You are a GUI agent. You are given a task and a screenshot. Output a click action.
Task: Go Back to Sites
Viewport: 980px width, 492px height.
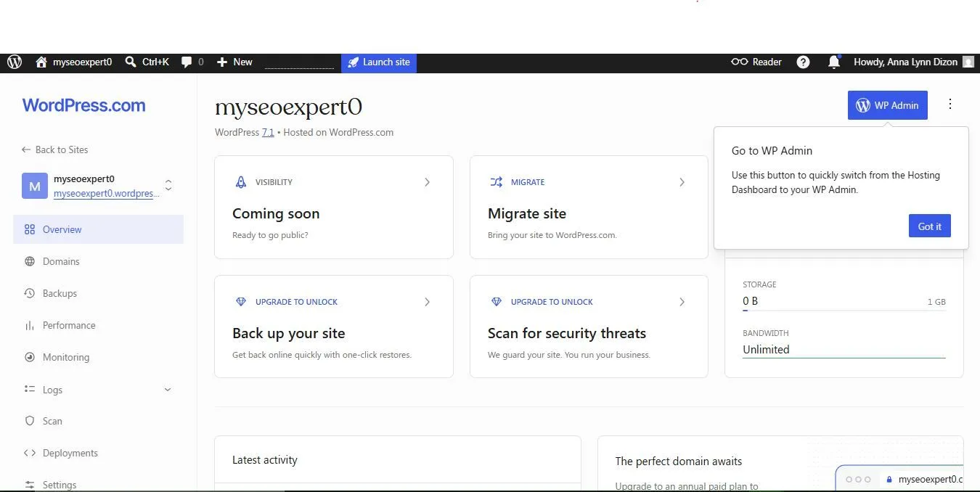[x=54, y=149]
